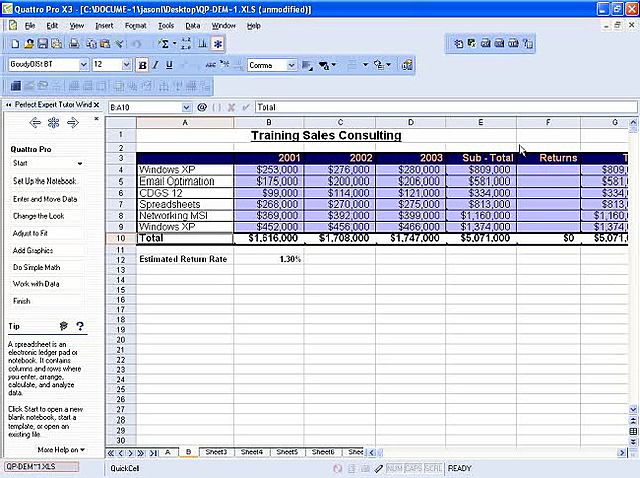
Task: Select column B header
Action: [x=269, y=122]
